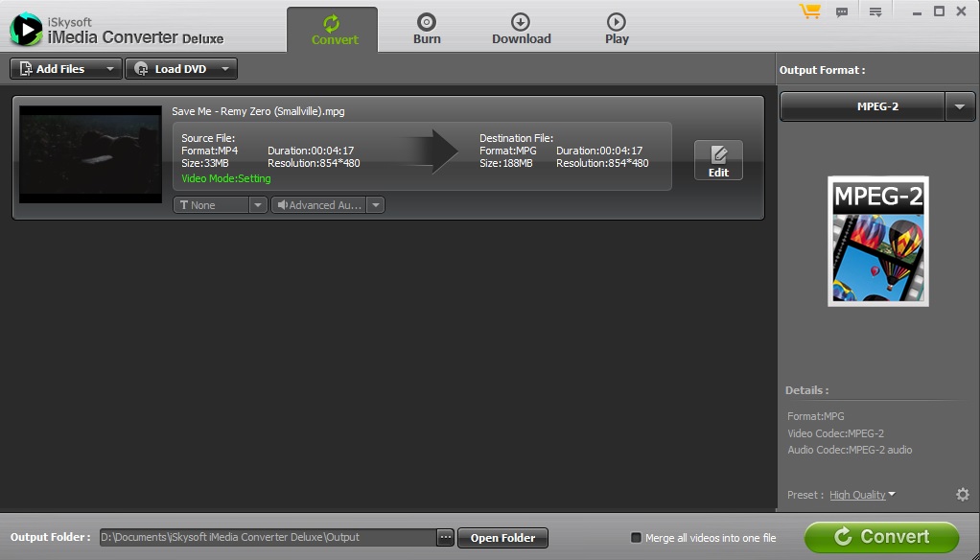
Task: Open output settings gear icon
Action: [963, 495]
